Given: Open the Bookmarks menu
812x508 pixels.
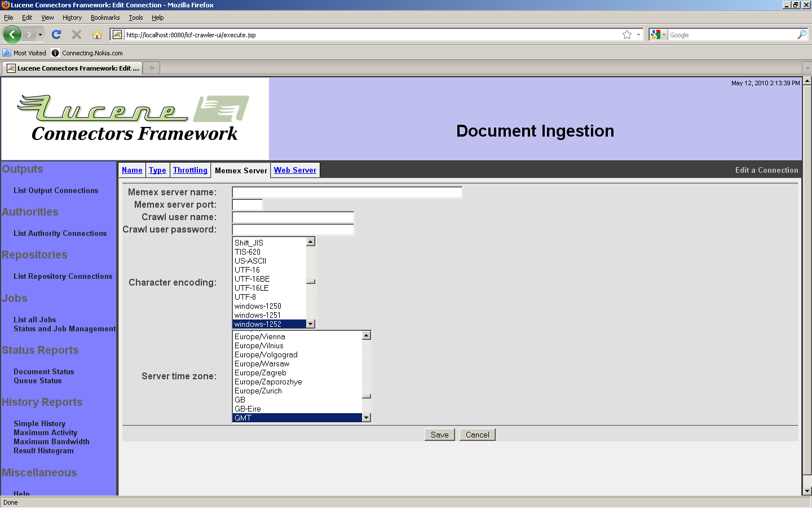Looking at the screenshot, I should click(x=105, y=17).
